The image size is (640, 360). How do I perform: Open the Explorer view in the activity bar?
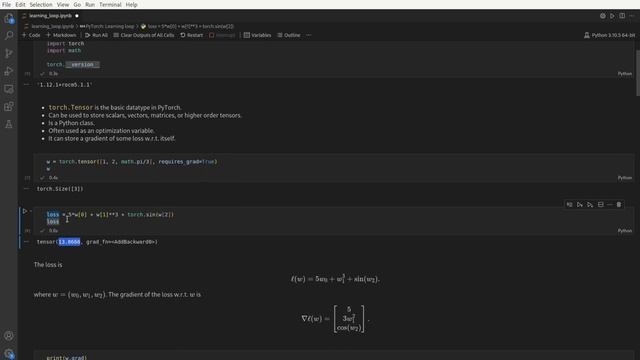pos(9,18)
